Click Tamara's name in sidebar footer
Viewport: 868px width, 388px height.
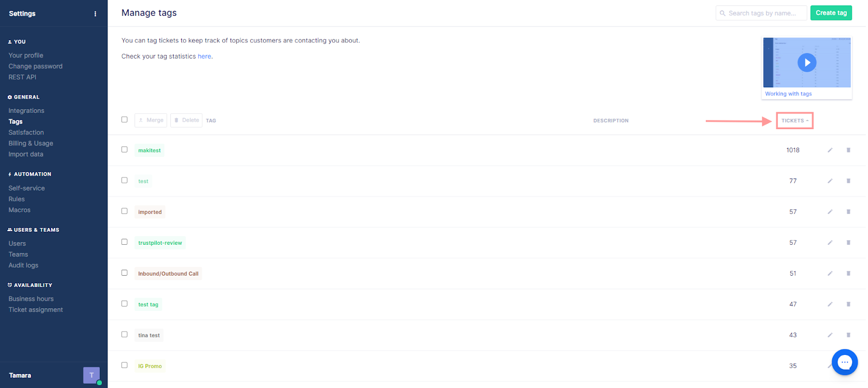pos(20,376)
